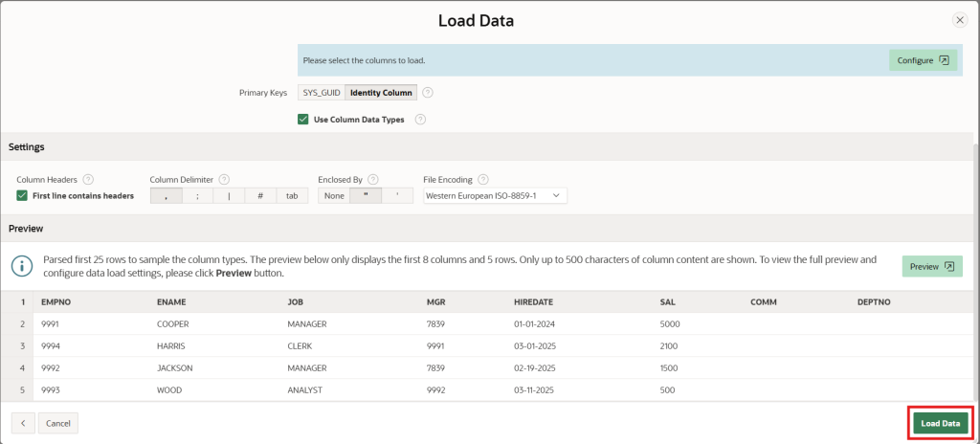Show help for Use Column Data Types
Viewport: 980px width, 444px height.
tap(420, 120)
